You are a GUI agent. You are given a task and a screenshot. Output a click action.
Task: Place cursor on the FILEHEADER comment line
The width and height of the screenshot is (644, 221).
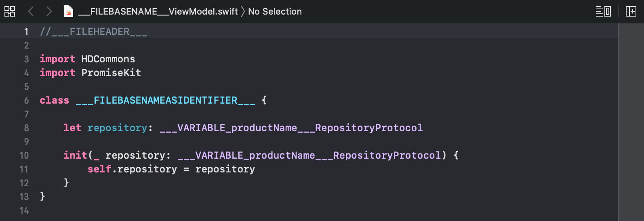pyautogui.click(x=93, y=32)
